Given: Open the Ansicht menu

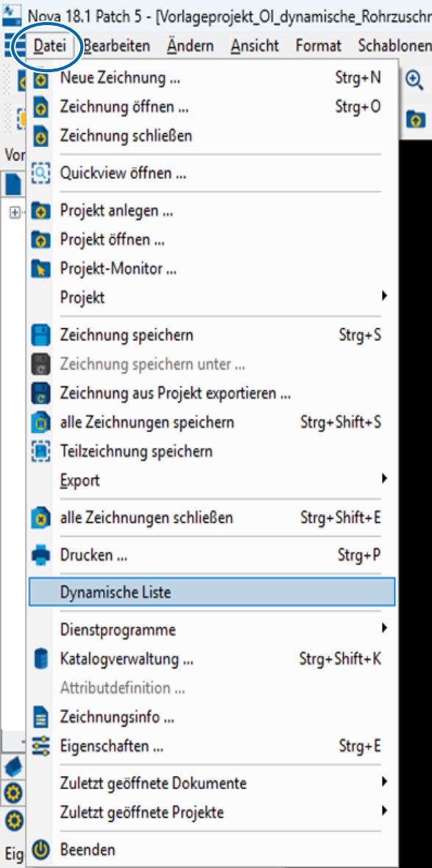Looking at the screenshot, I should click(255, 46).
